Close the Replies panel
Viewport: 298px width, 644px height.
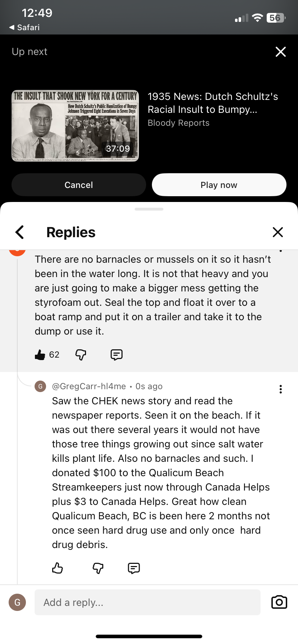[x=277, y=232]
